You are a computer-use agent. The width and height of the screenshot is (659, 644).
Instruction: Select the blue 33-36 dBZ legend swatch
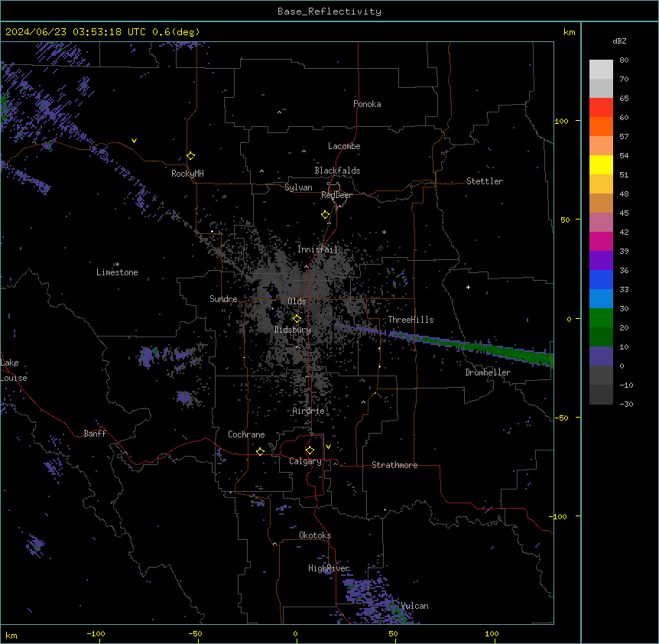pyautogui.click(x=601, y=279)
